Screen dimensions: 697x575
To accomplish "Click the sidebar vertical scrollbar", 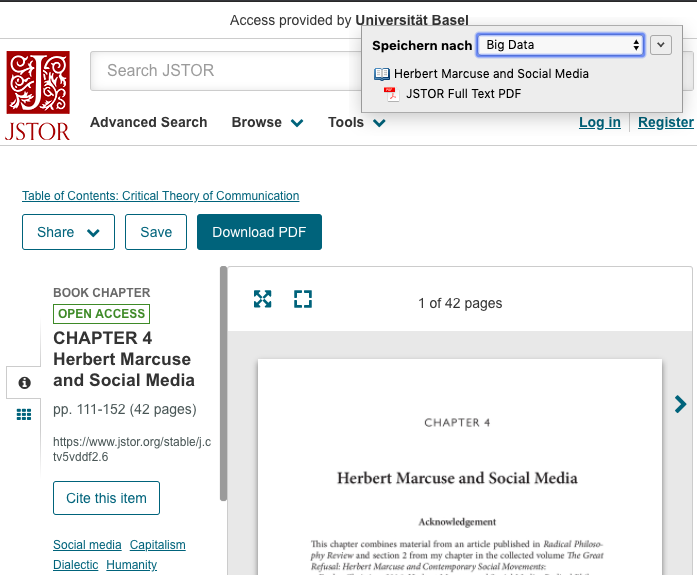I will click(x=223, y=383).
